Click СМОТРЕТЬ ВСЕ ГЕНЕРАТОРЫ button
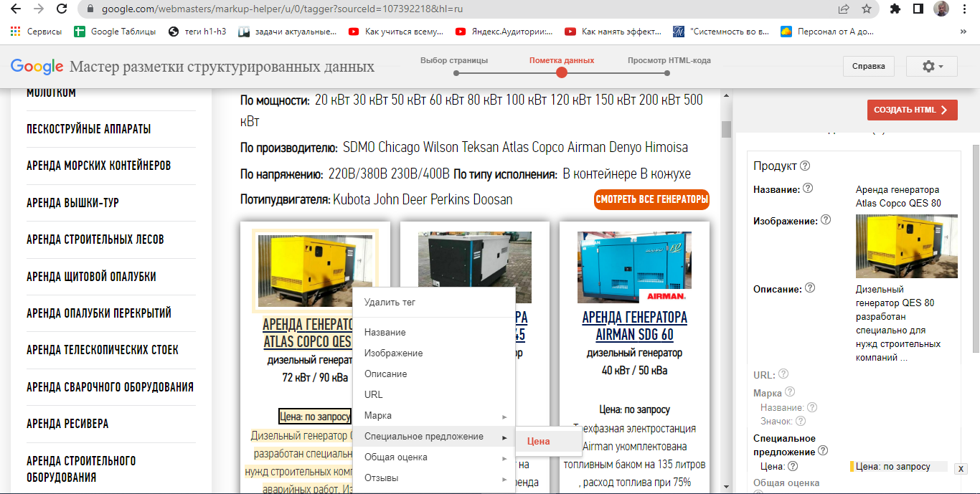980x494 pixels. point(651,199)
